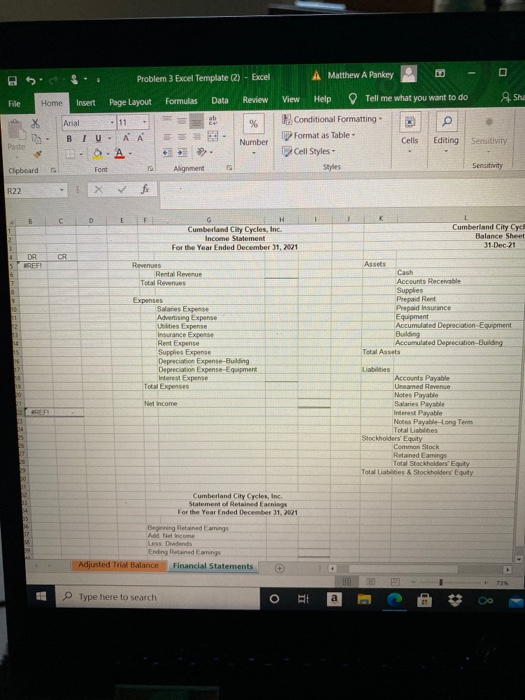Decrease font size with small A

pyautogui.click(x=140, y=138)
